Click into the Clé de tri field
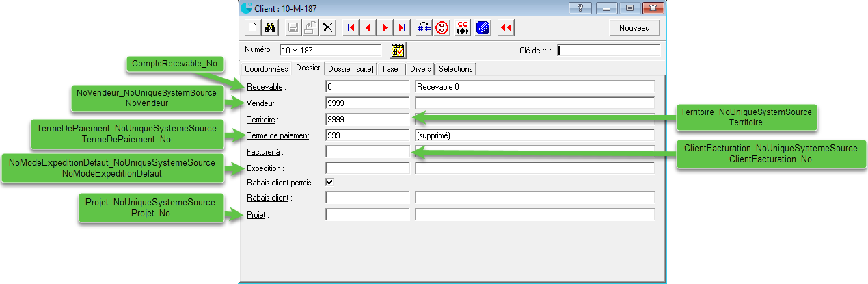The image size is (868, 284). click(x=608, y=50)
